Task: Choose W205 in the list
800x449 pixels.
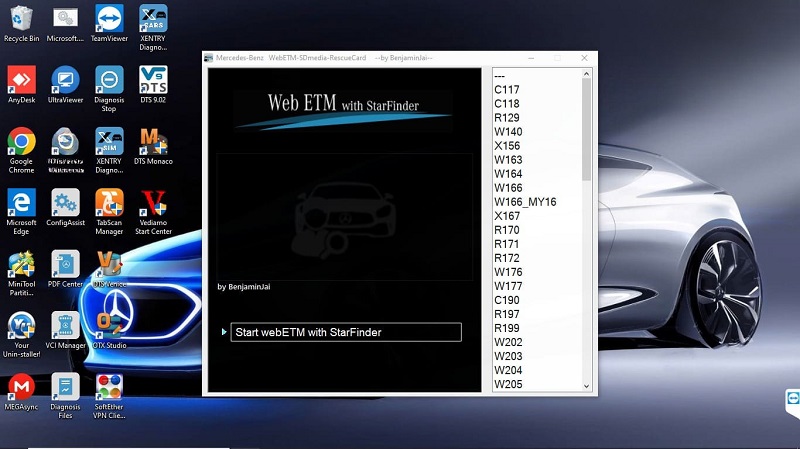Action: [508, 384]
